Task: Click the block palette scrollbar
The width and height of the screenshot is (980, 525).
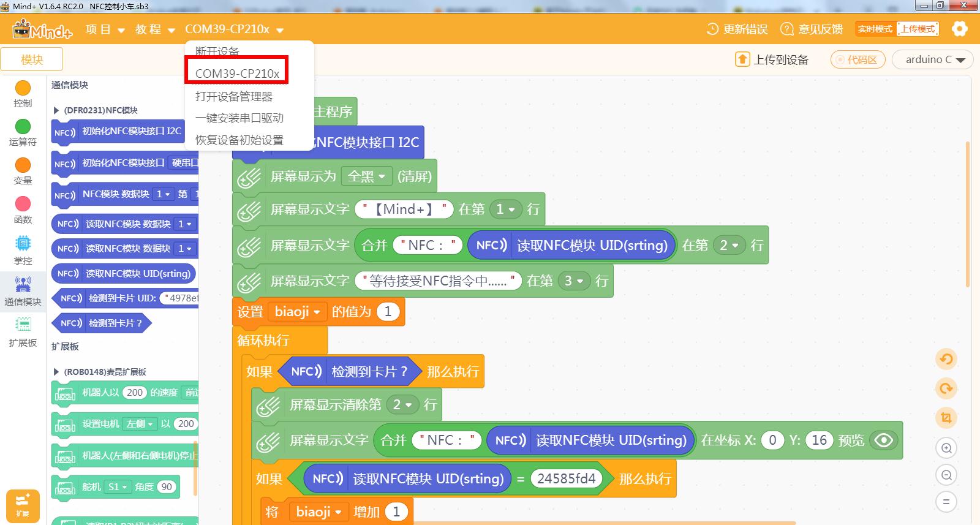Action: coord(195,467)
